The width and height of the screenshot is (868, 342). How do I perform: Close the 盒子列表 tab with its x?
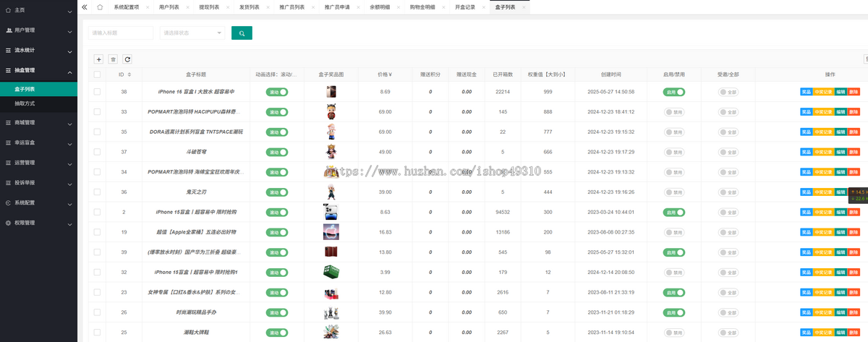click(524, 7)
